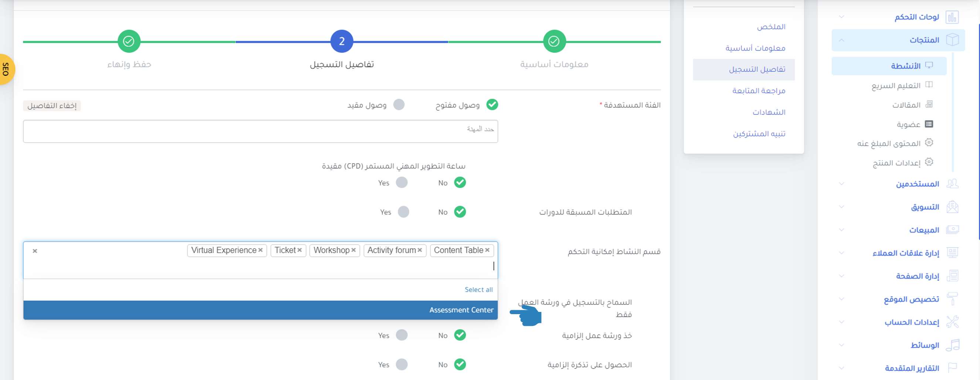
Task: Clear all selected tags with x icon
Action: click(x=35, y=251)
